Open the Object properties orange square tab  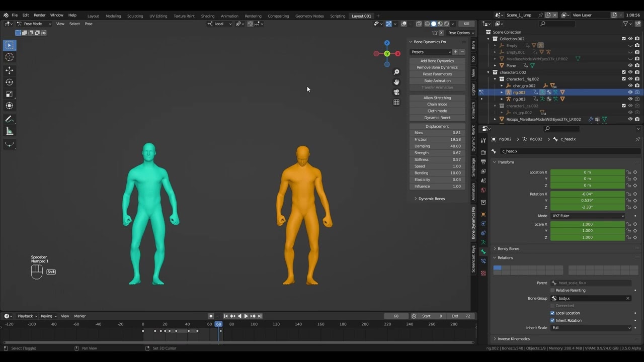[484, 214]
